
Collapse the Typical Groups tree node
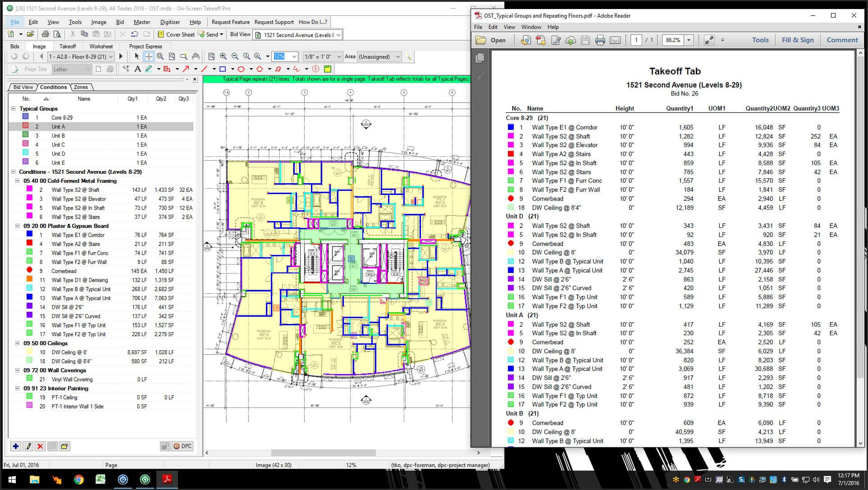pos(13,109)
